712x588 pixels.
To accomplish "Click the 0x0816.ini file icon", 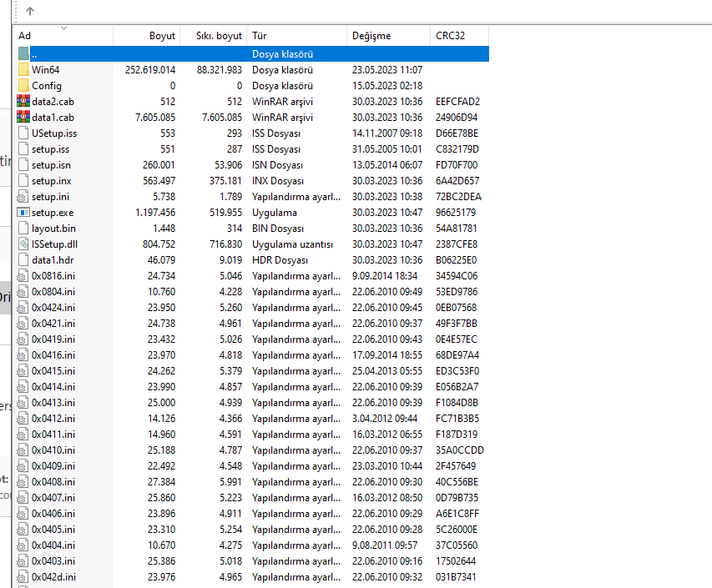I will 23,276.
